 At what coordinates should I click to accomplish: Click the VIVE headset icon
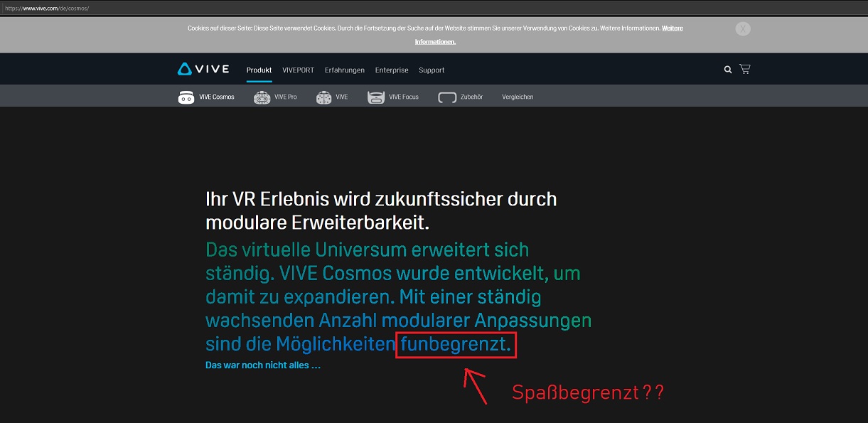(x=324, y=97)
